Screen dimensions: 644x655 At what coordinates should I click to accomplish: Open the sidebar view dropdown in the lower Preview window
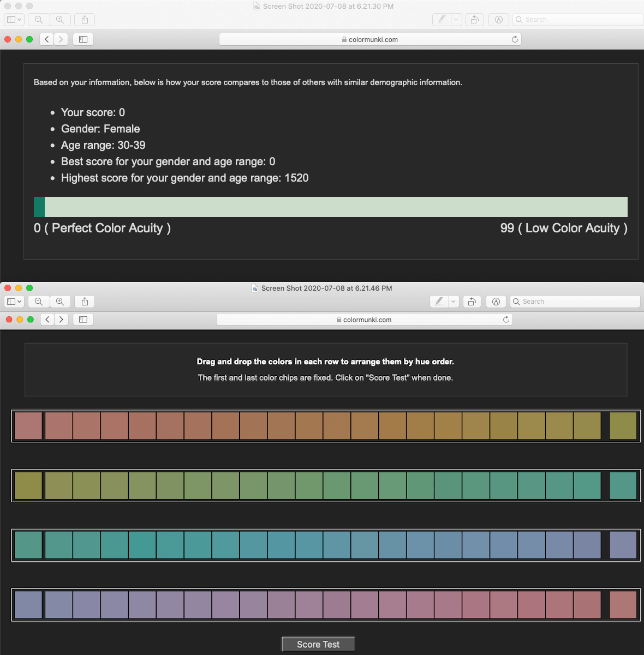14,302
